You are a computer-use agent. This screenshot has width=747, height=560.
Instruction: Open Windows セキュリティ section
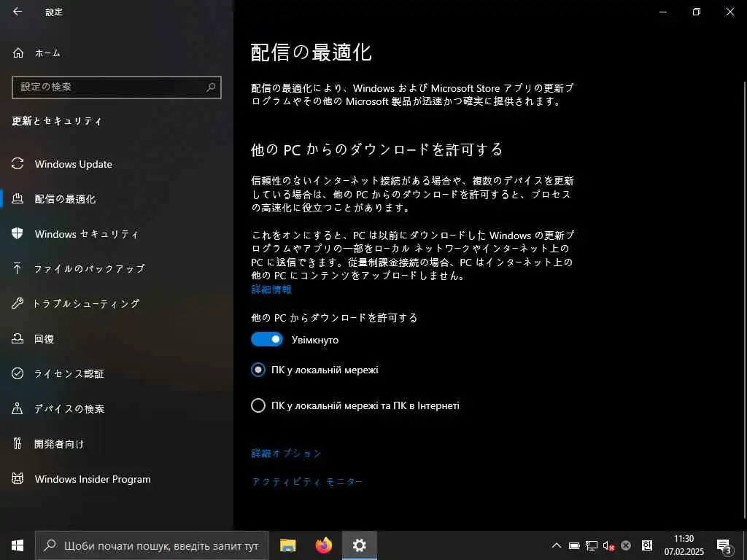(117, 234)
